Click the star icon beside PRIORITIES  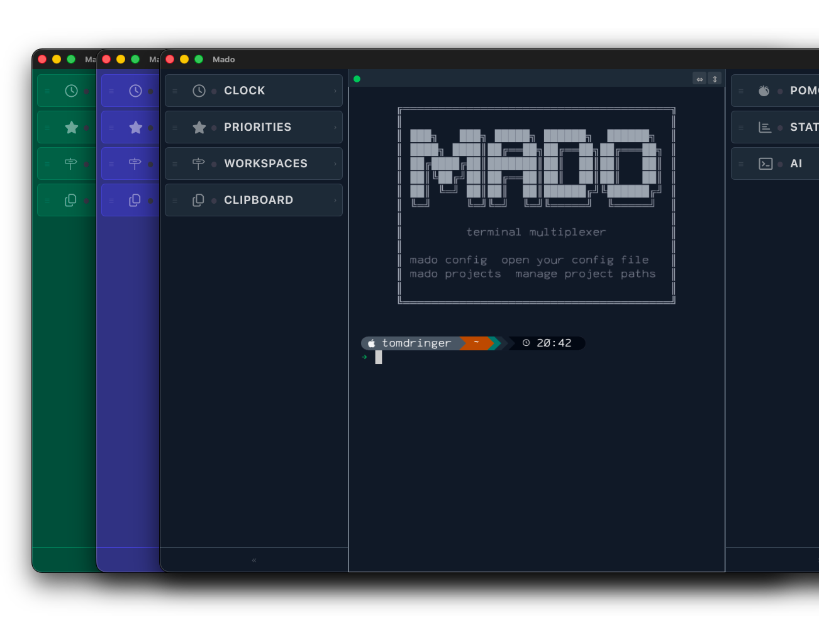point(199,127)
